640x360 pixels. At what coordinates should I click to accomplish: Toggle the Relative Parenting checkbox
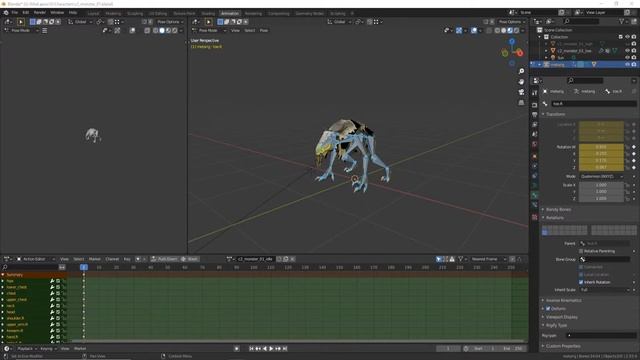[x=581, y=251]
